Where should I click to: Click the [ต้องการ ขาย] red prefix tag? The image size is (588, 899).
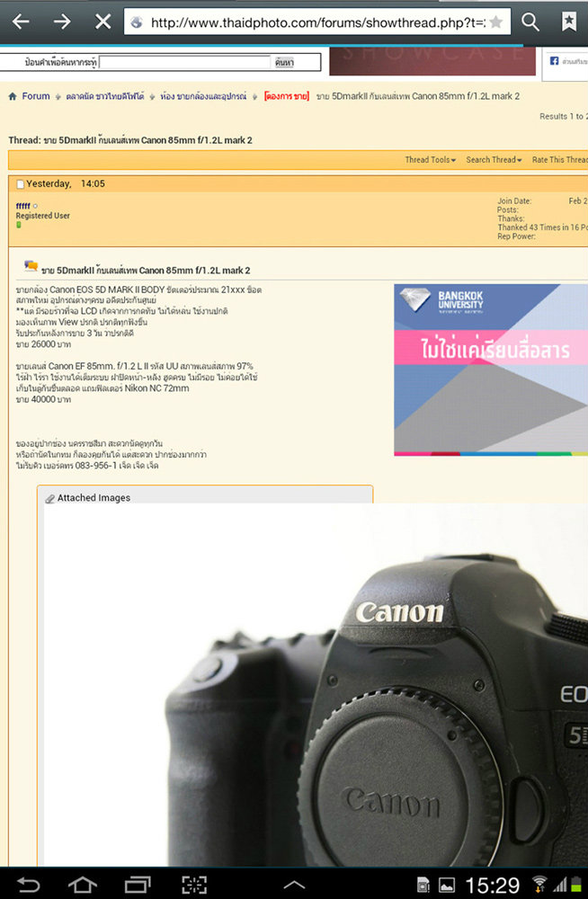pyautogui.click(x=286, y=96)
